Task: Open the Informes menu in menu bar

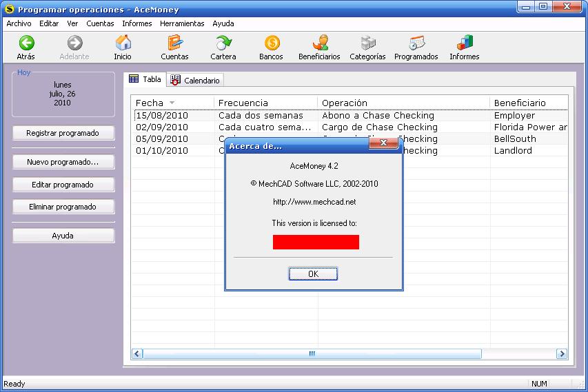Action: tap(137, 23)
